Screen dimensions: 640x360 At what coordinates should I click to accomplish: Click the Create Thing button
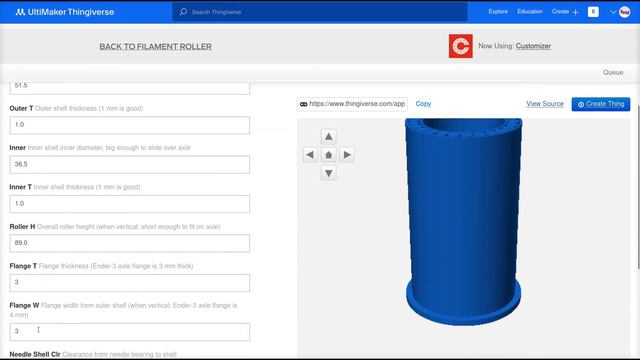(600, 104)
